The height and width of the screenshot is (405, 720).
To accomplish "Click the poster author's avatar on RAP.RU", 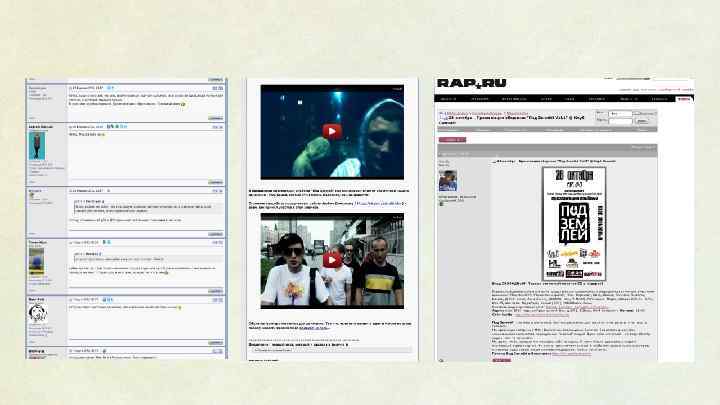I will (448, 180).
